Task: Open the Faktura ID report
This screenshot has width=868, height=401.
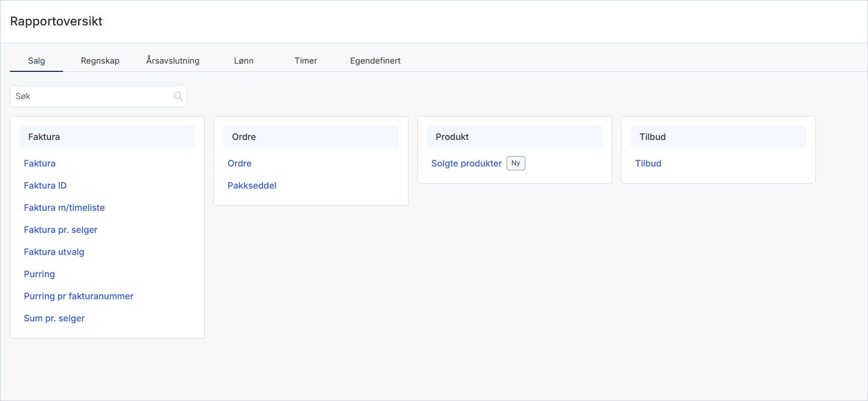Action: point(45,186)
